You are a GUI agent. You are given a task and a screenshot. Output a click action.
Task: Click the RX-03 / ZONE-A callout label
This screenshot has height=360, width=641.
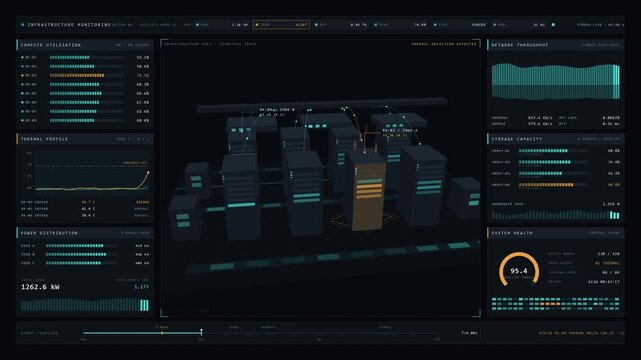point(400,130)
